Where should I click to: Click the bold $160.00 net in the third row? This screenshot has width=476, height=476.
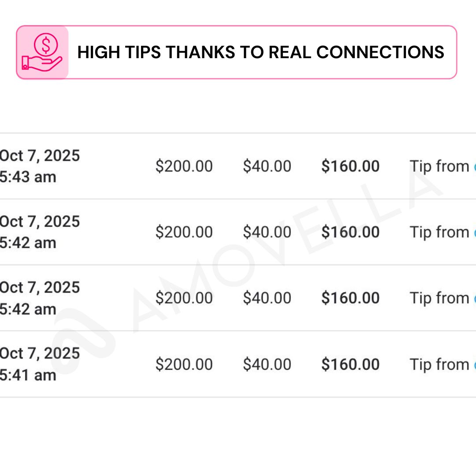pyautogui.click(x=350, y=298)
